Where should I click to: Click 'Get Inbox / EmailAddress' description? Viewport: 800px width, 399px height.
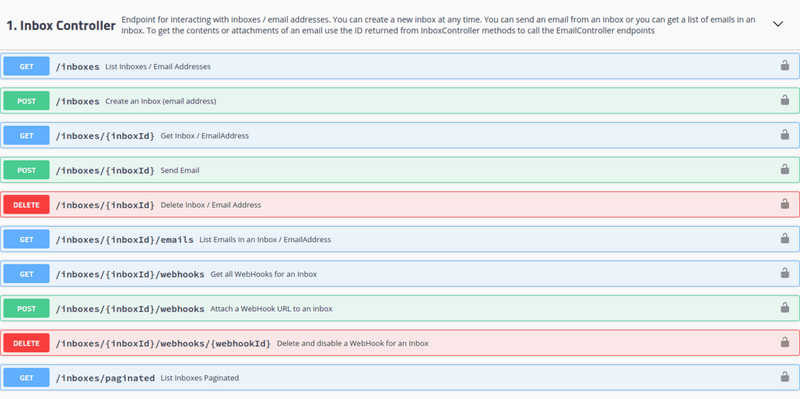point(205,136)
